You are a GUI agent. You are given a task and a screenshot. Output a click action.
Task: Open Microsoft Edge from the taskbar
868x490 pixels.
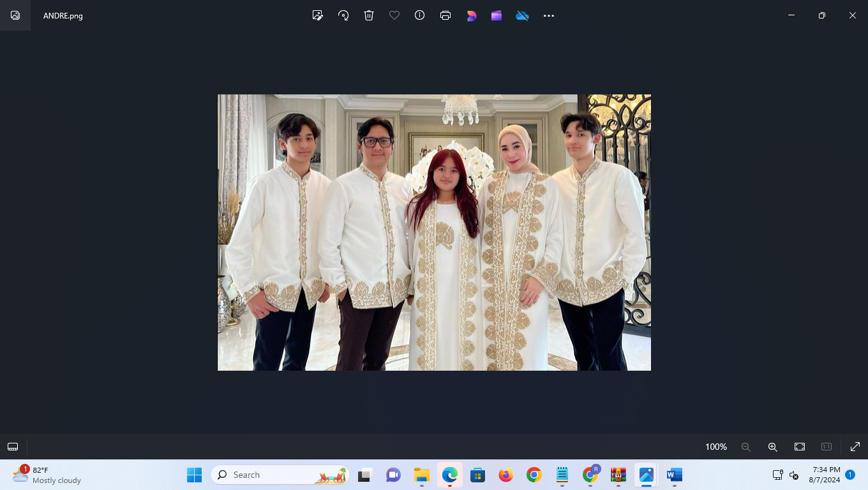pos(450,475)
